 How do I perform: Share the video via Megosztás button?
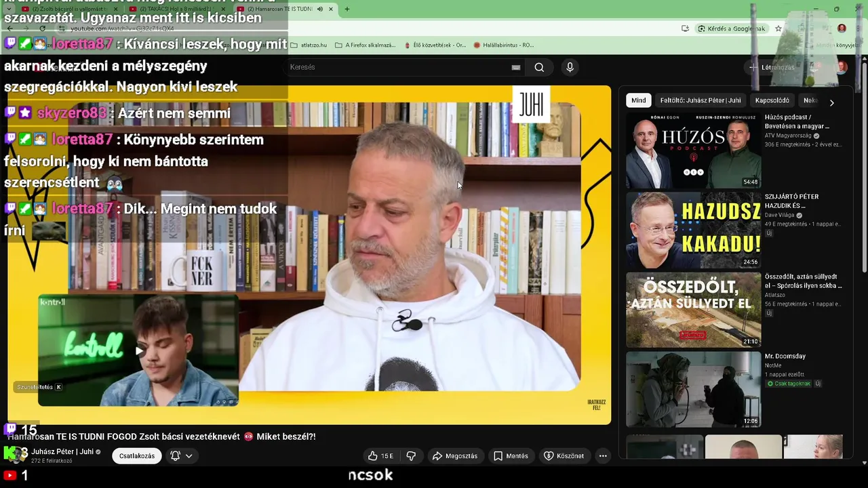click(455, 456)
